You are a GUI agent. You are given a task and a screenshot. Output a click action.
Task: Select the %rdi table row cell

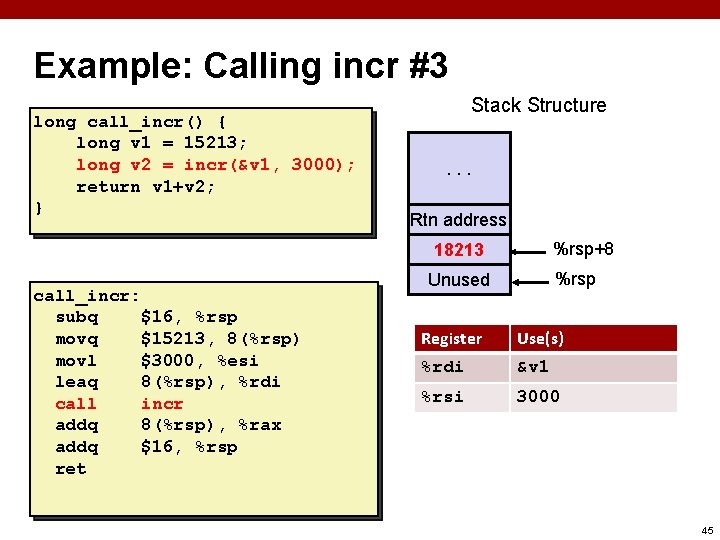[x=462, y=367]
